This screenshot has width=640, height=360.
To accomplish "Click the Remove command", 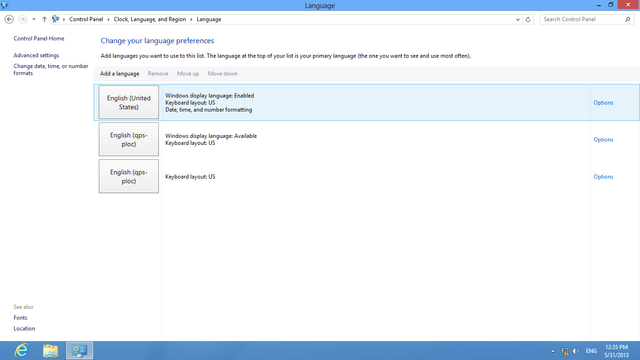I will coord(158,73).
